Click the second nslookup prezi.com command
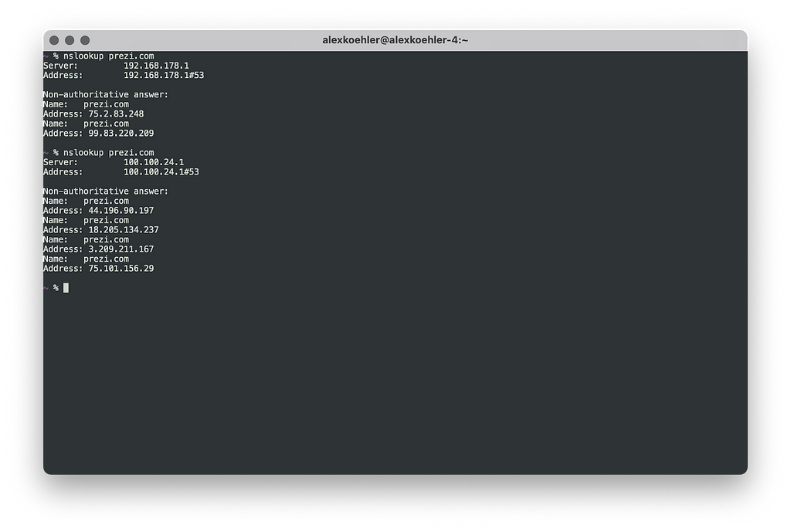Image resolution: width=791 pixels, height=532 pixels. [x=108, y=152]
